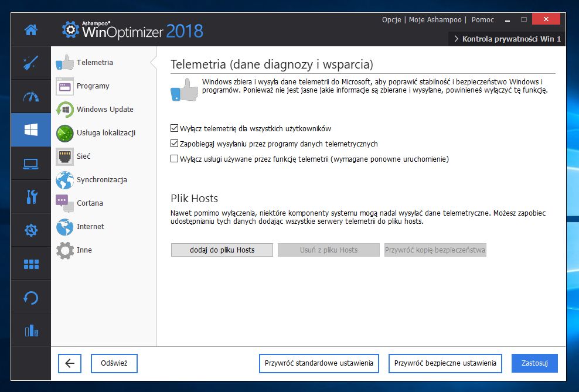
Task: Click the Telemetria thumbs-up icon in list
Action: [64, 62]
